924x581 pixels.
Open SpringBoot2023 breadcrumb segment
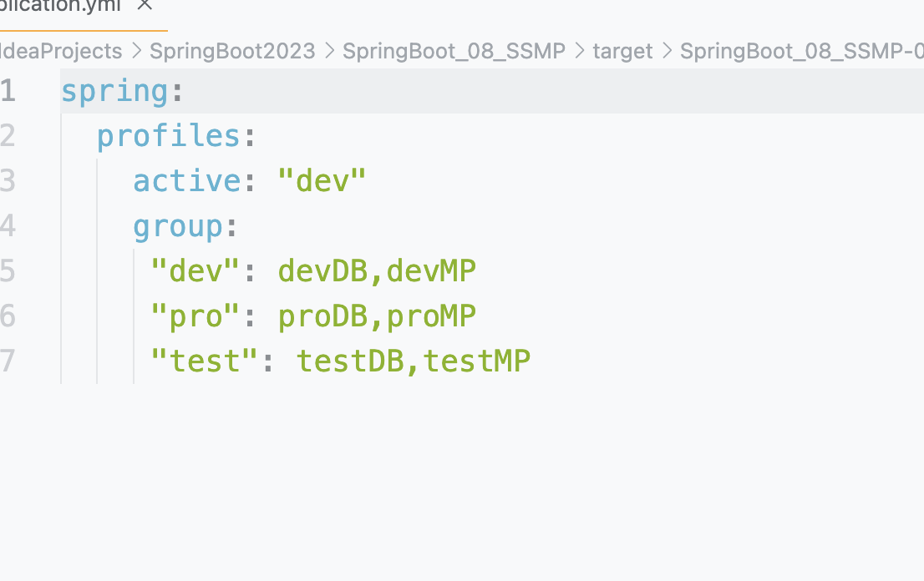tap(232, 51)
